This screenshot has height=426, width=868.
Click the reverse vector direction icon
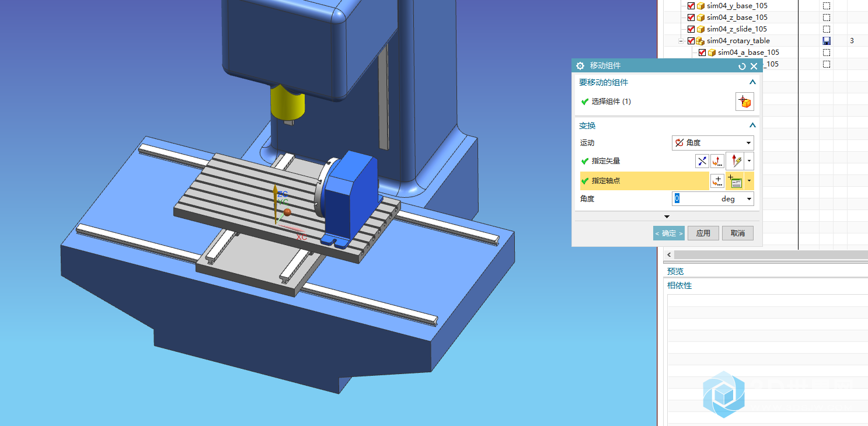[x=702, y=161]
